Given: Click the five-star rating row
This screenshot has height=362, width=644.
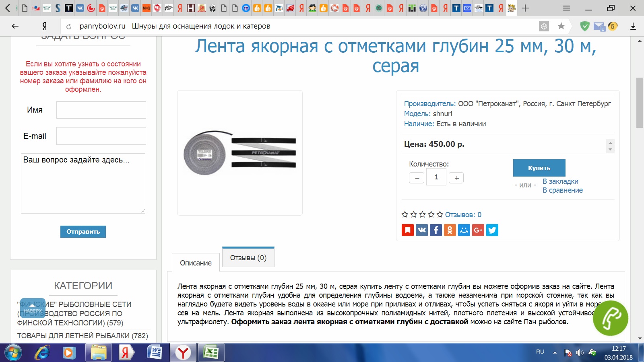Looking at the screenshot, I should (422, 215).
